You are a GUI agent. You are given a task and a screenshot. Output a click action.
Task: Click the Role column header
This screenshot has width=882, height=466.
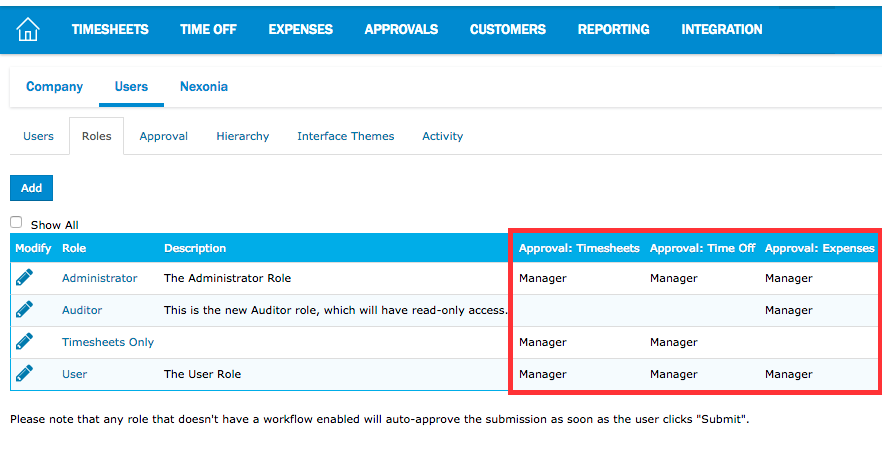coord(74,248)
